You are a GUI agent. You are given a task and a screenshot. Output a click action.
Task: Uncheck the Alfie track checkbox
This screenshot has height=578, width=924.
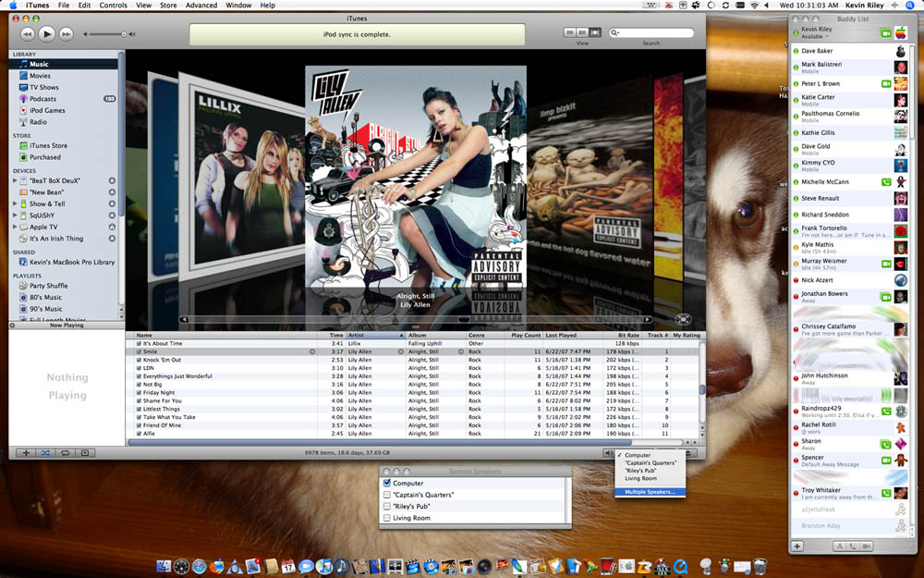tap(140, 434)
